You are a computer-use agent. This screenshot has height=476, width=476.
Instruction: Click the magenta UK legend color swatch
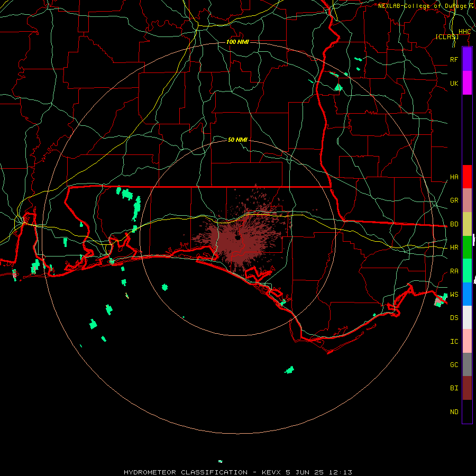click(467, 83)
